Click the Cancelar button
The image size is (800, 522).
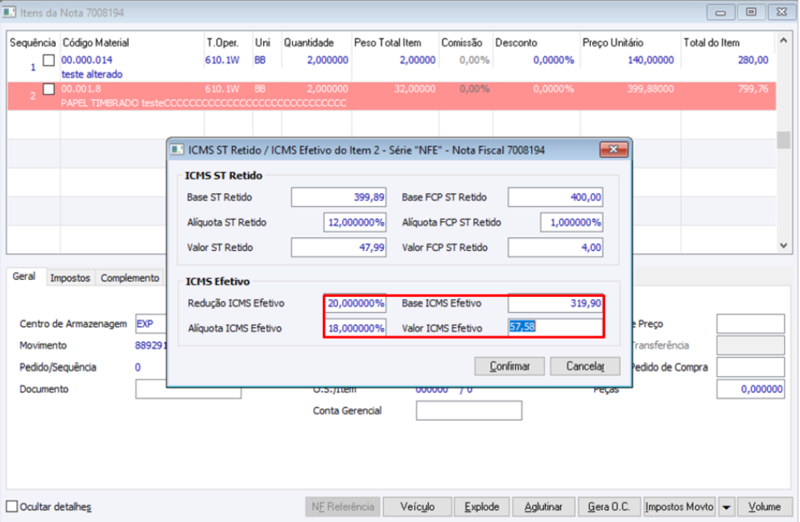click(x=585, y=366)
